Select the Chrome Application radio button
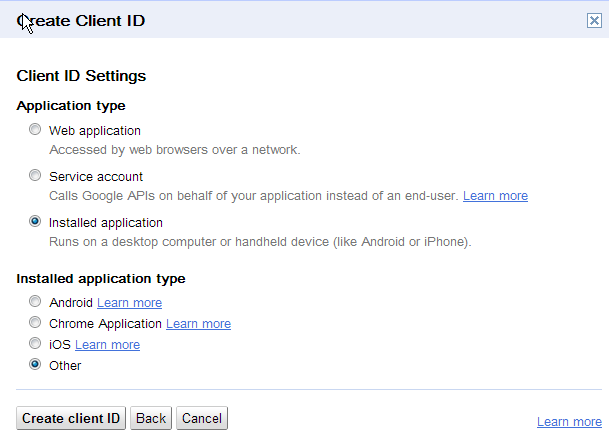609x437 pixels. coord(36,323)
